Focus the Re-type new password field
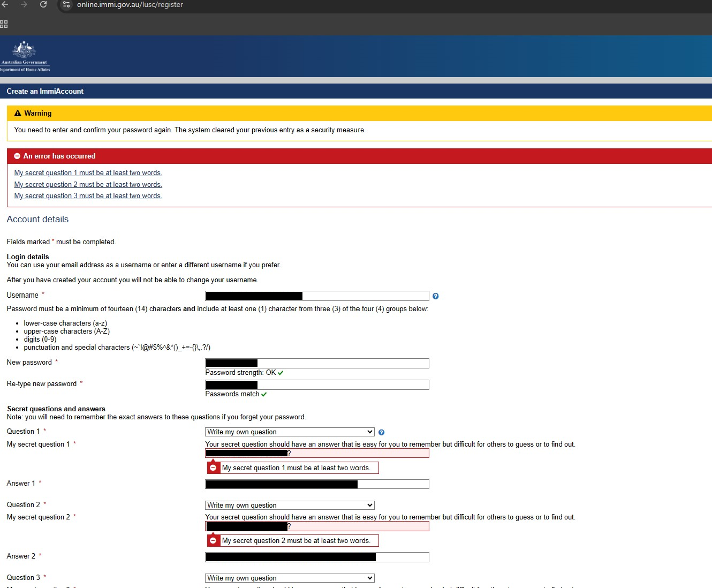Viewport: 712px width, 588px height. 343,385
